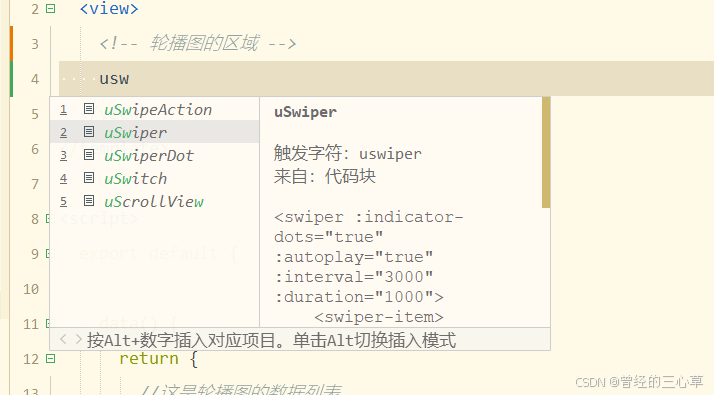Select the uSwipeAction completion item
The height and width of the screenshot is (395, 714).
[x=154, y=109]
